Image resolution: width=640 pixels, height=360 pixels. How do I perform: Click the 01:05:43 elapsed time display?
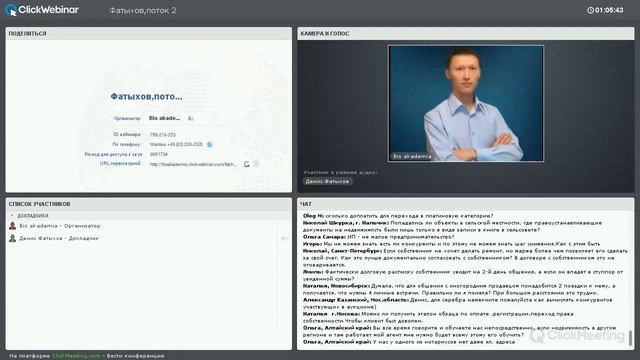609,10
